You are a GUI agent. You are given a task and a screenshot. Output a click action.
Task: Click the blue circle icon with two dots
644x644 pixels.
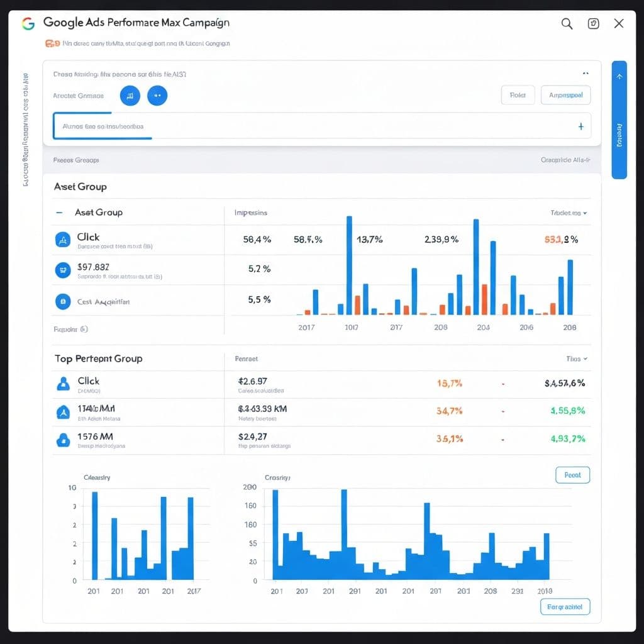click(157, 96)
